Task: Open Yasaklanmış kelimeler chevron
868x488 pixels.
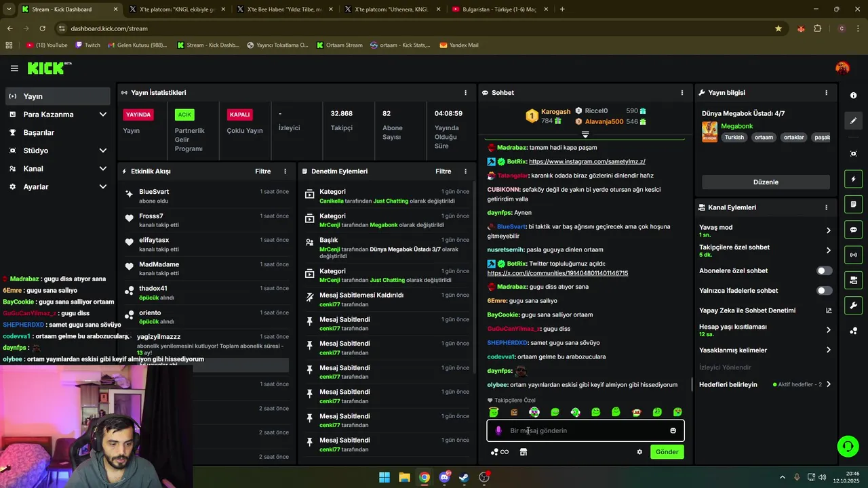Action: (x=828, y=350)
